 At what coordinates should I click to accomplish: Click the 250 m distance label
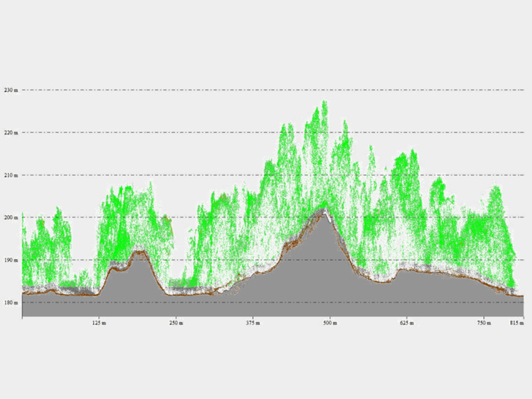tap(176, 323)
